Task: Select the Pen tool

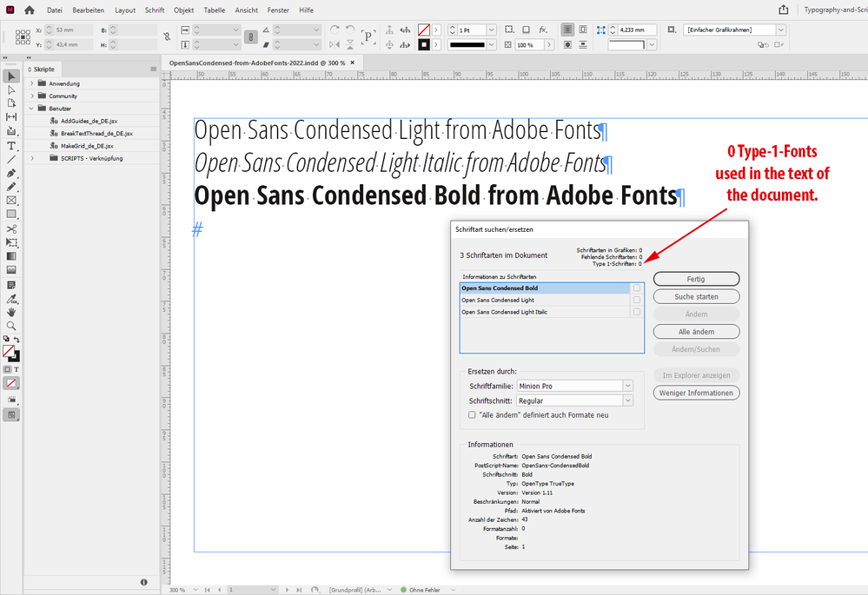Action: [11, 173]
